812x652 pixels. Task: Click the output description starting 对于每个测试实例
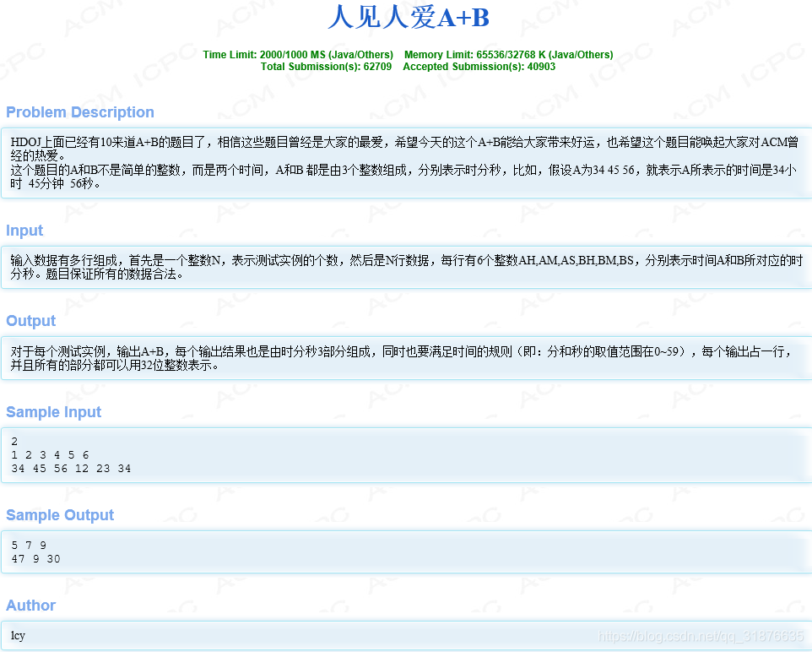pos(401,358)
